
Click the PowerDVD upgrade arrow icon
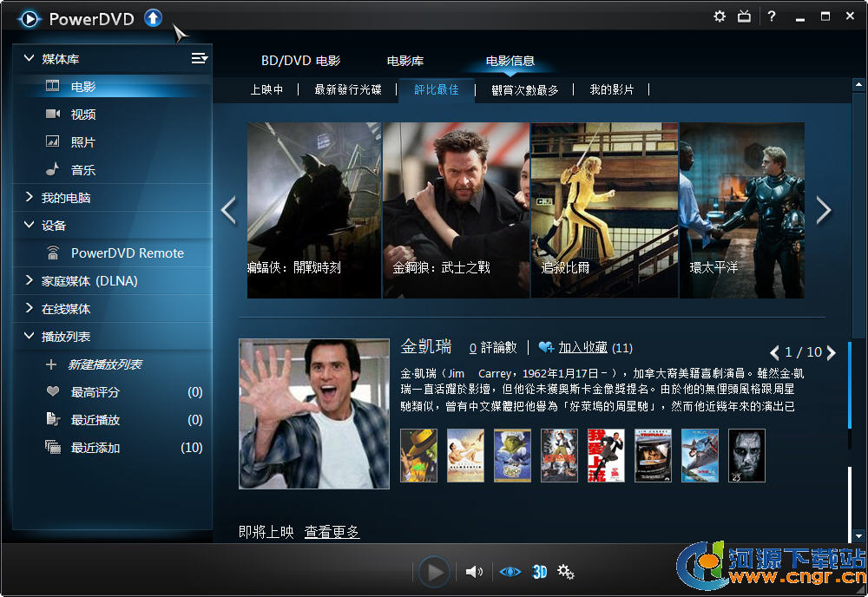[x=154, y=18]
